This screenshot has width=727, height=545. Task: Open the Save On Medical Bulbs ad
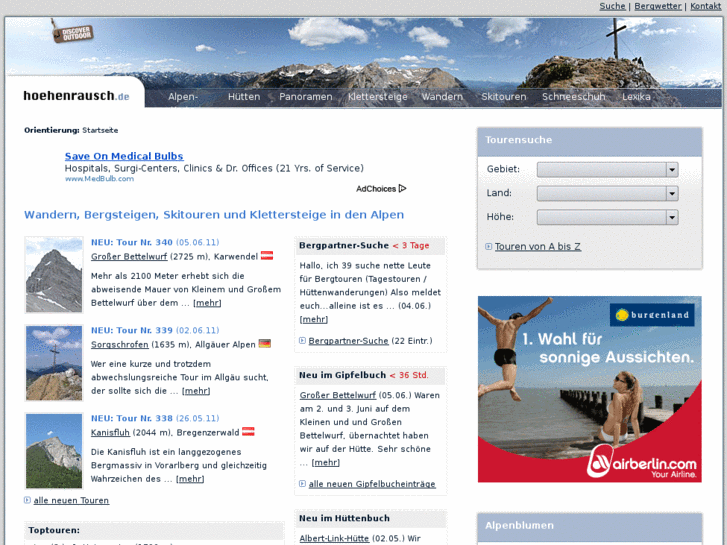(x=124, y=156)
